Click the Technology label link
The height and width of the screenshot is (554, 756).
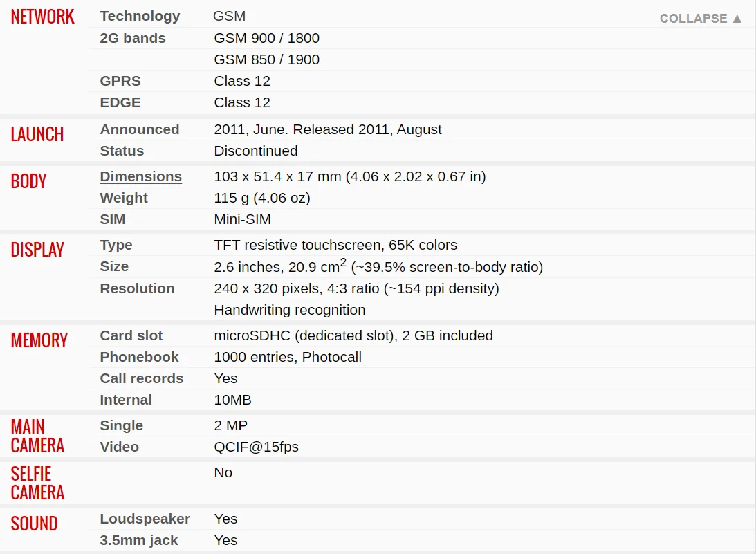pos(140,16)
